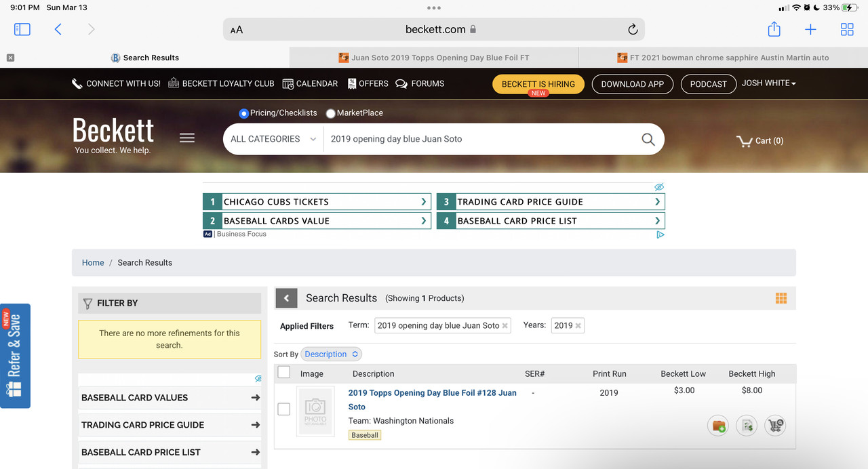Screen dimensions: 868x469
Task: Click the Beckett logo
Action: [x=113, y=134]
